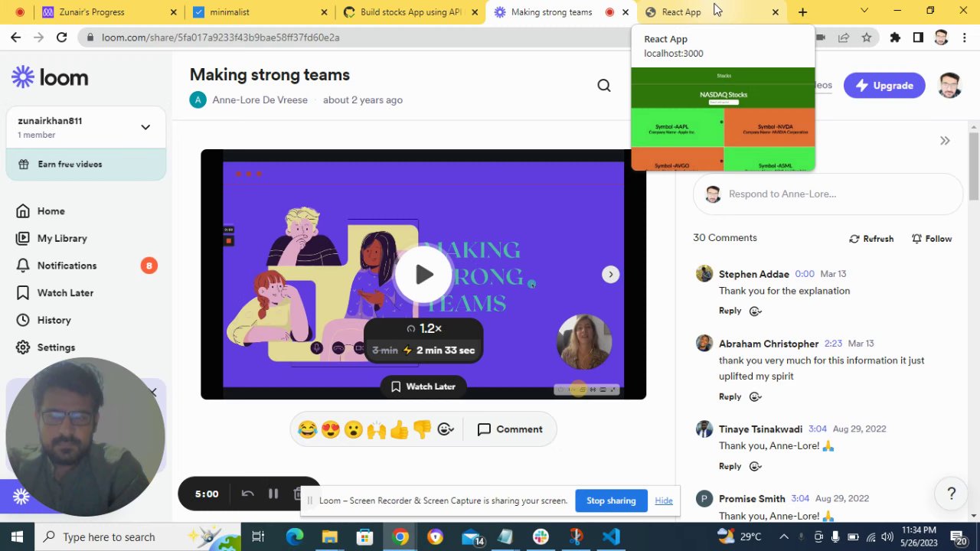
Task: Reload the current page
Action: 61,37
